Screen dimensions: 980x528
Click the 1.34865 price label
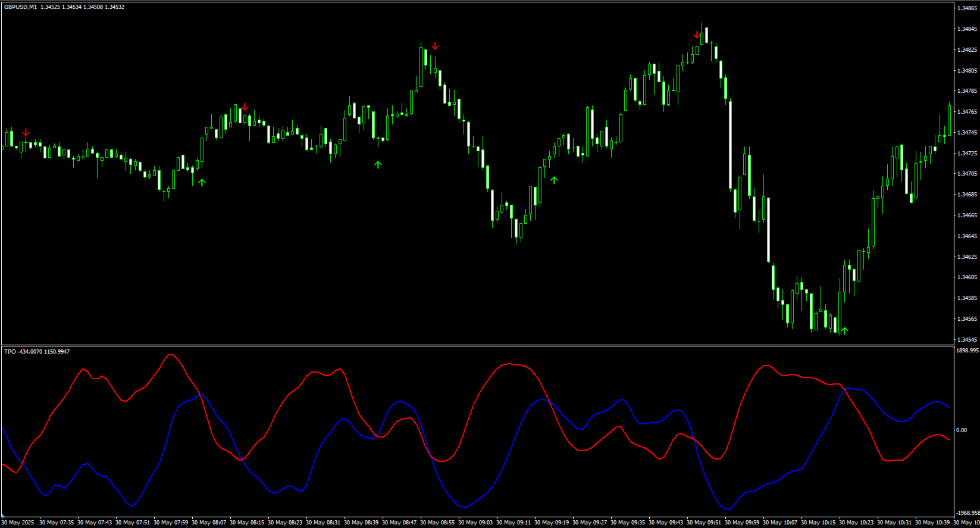[x=967, y=8]
